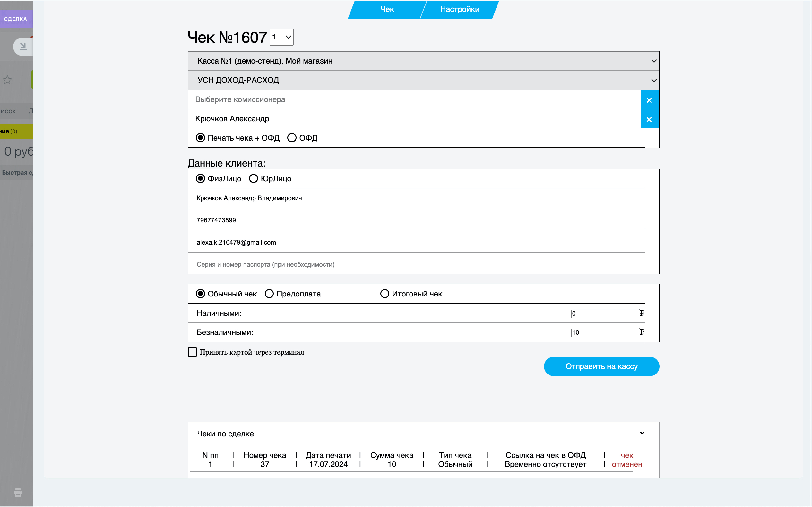
Task: Select Итоговый чек radio button
Action: [385, 294]
